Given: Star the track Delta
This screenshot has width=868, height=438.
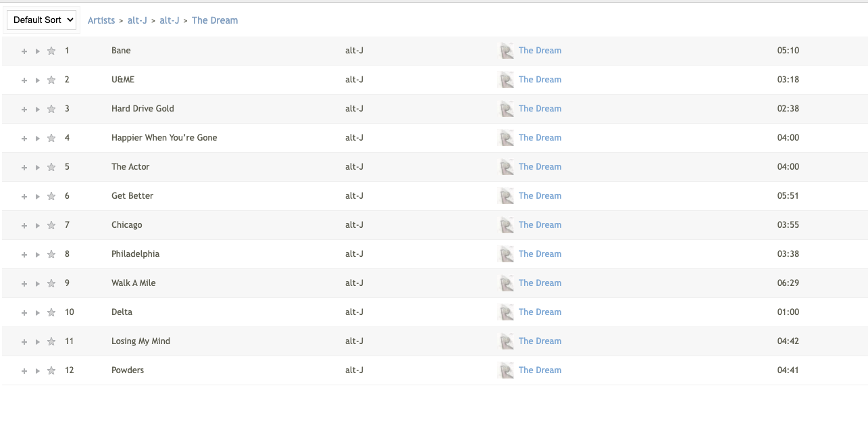Looking at the screenshot, I should 51,312.
